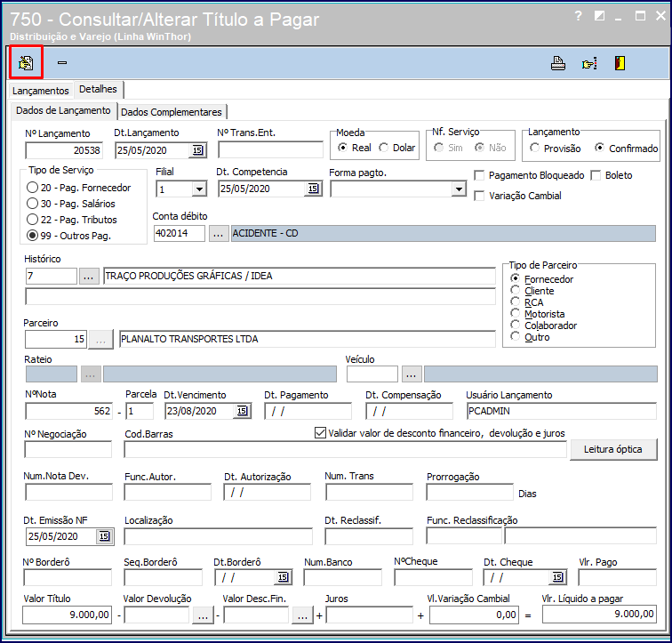Click the Nº Lançamento field
The height and width of the screenshot is (643, 672).
64,150
